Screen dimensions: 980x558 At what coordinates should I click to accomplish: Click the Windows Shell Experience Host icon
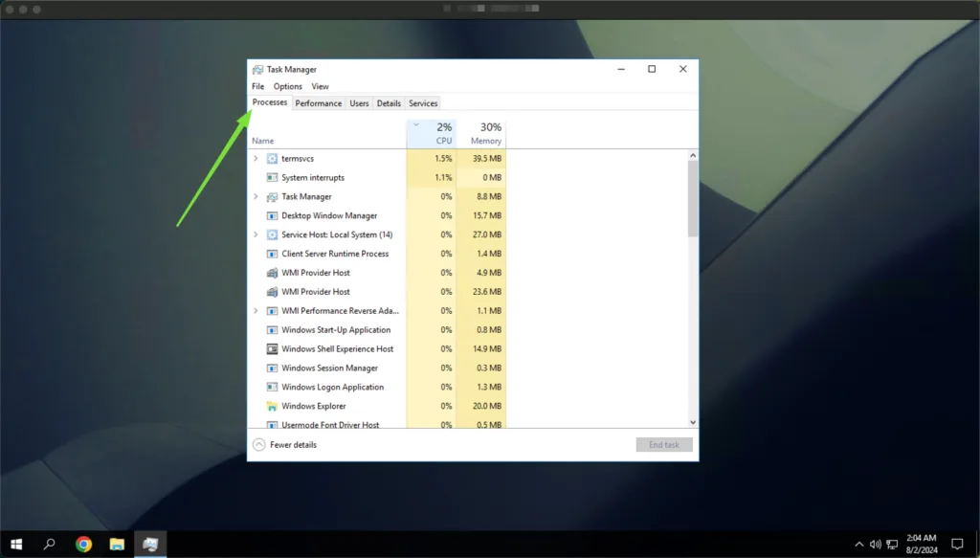[x=272, y=349]
